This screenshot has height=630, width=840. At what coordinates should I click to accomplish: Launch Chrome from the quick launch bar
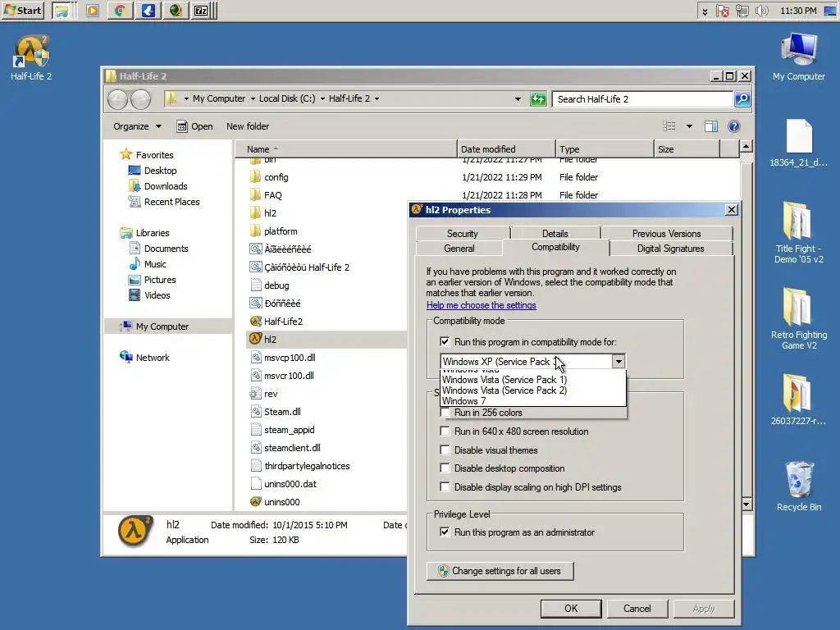(120, 11)
